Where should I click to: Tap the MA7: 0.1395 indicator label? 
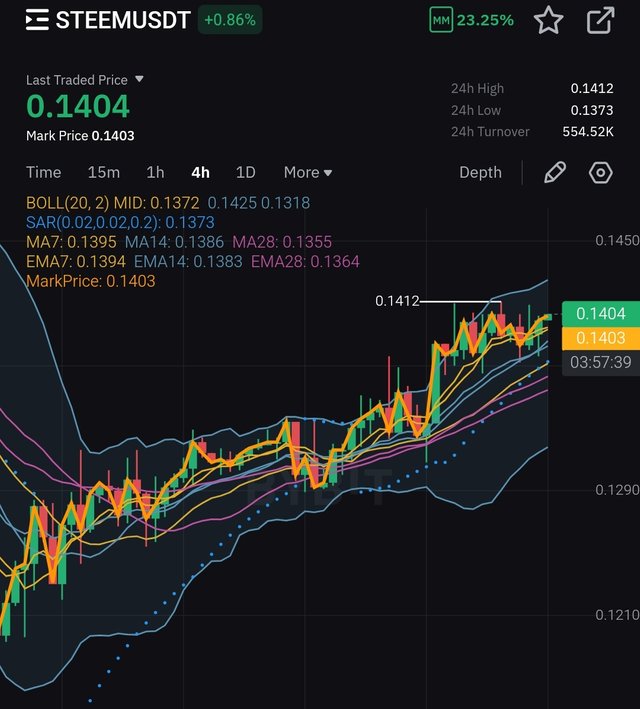71,242
